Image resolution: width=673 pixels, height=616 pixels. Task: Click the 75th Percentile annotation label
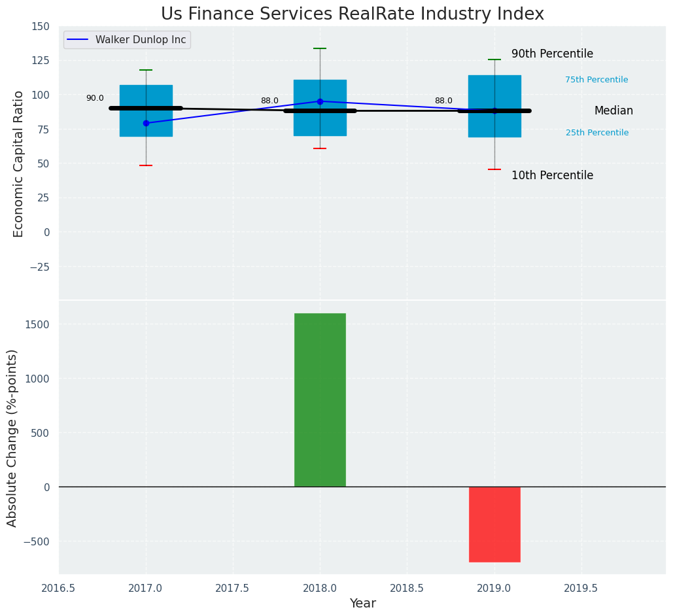point(596,80)
